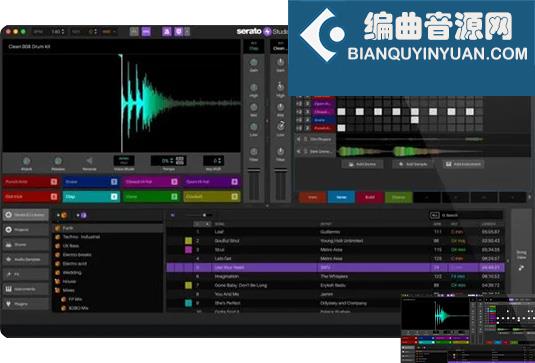Adjust the BPM 140 stepper arrows
The width and height of the screenshot is (535, 363).
click(x=63, y=32)
